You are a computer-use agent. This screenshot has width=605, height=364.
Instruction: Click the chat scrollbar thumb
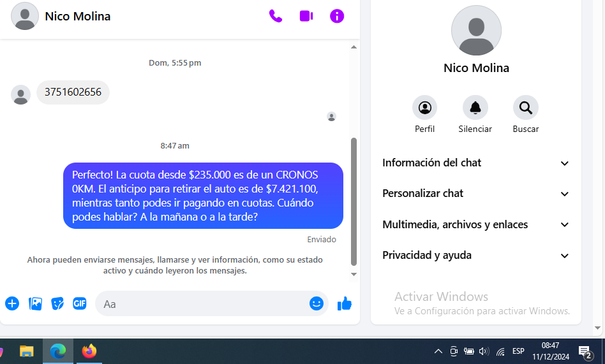[x=354, y=201]
